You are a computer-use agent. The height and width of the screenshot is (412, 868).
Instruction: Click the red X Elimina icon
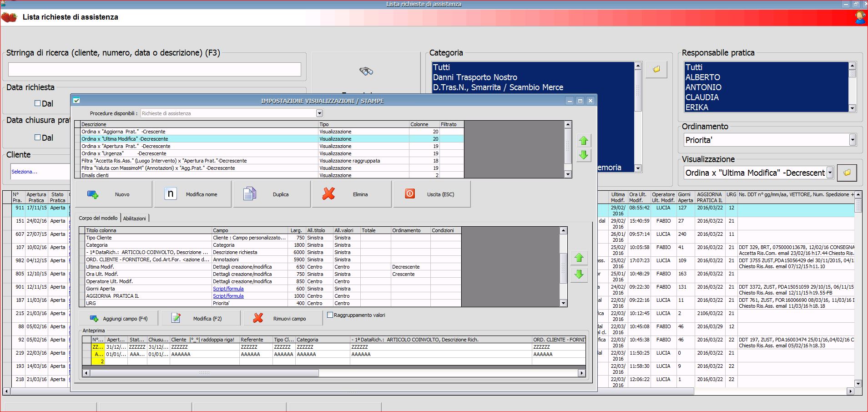click(x=328, y=194)
